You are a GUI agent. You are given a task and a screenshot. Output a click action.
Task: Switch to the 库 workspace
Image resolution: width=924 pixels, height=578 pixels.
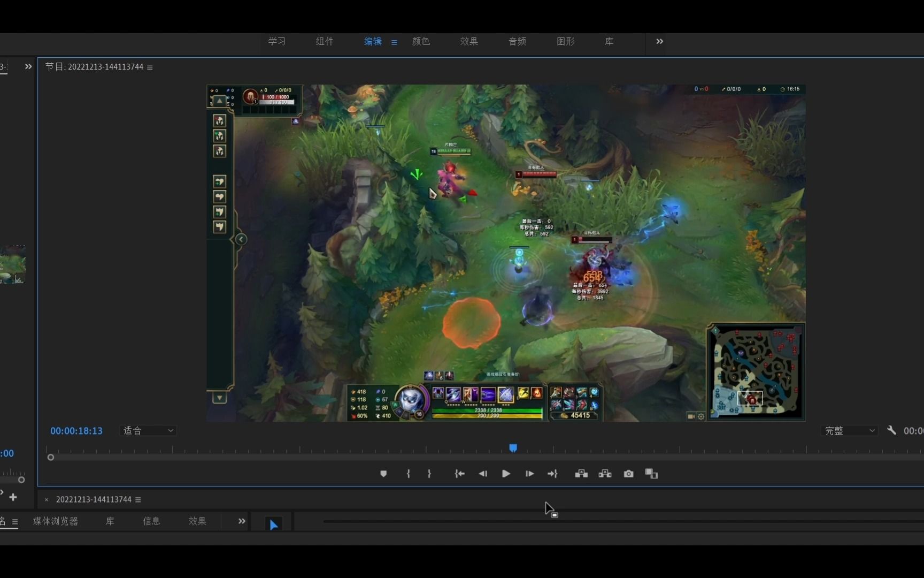609,41
